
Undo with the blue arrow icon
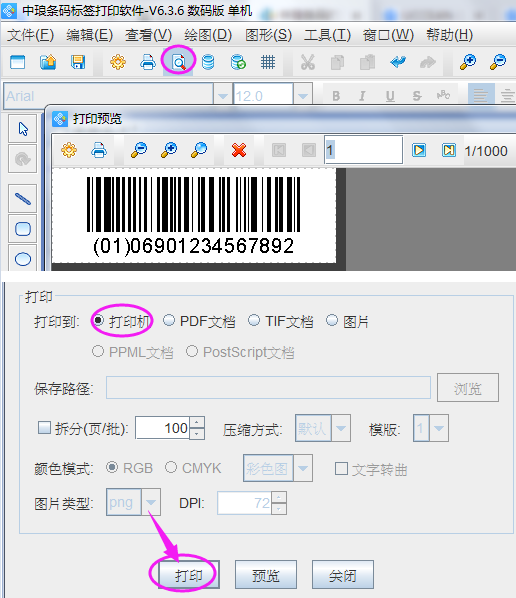click(398, 62)
